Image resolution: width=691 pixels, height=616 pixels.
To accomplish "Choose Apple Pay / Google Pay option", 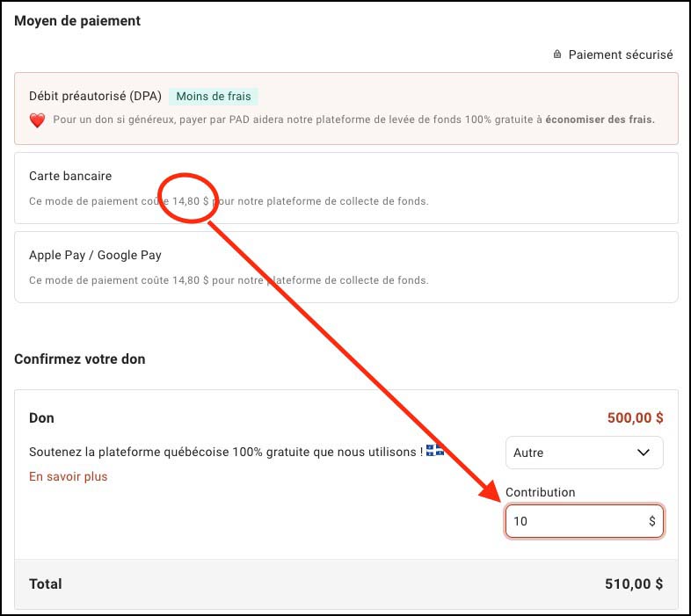I will pos(346,267).
